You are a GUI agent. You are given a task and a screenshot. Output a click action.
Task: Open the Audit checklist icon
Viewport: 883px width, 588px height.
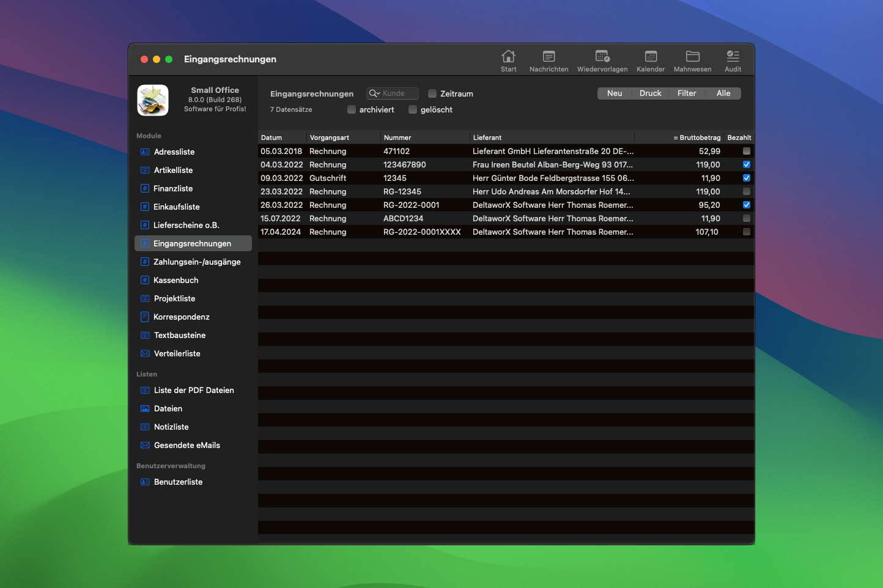tap(733, 57)
